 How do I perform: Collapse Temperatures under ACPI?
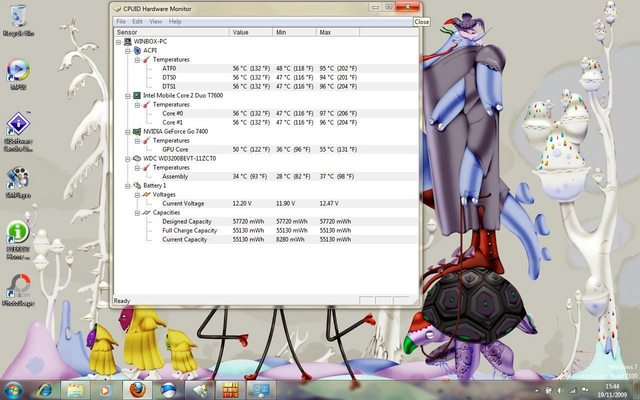[137, 60]
